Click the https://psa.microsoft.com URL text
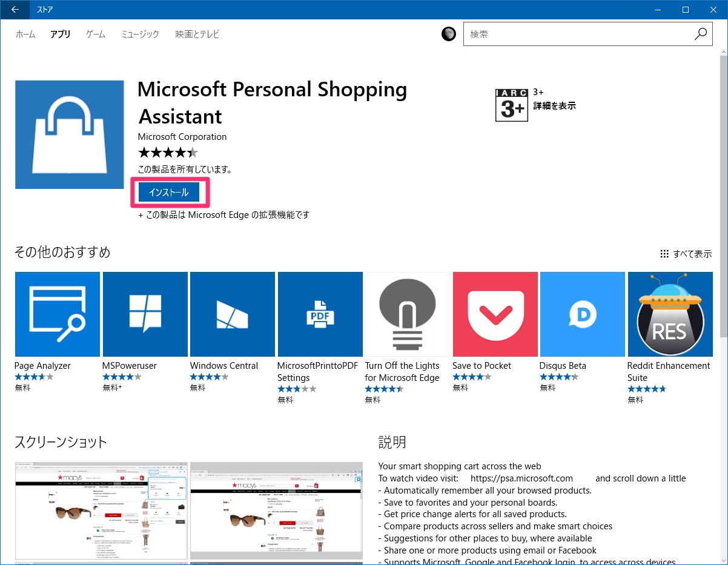 tap(521, 478)
